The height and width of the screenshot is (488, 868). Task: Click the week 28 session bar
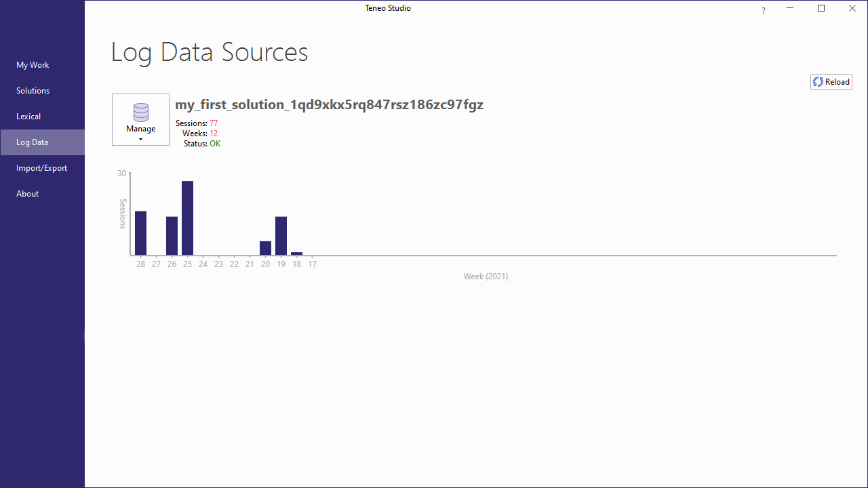pyautogui.click(x=140, y=233)
